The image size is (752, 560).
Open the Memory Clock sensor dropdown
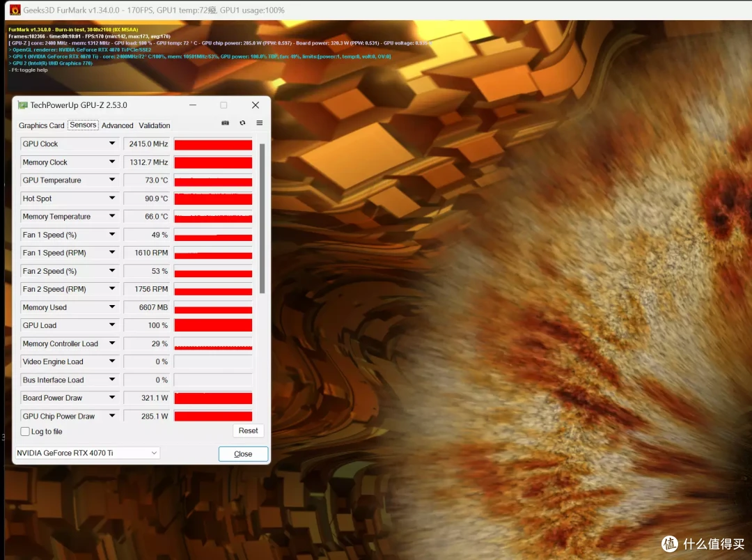tap(112, 162)
